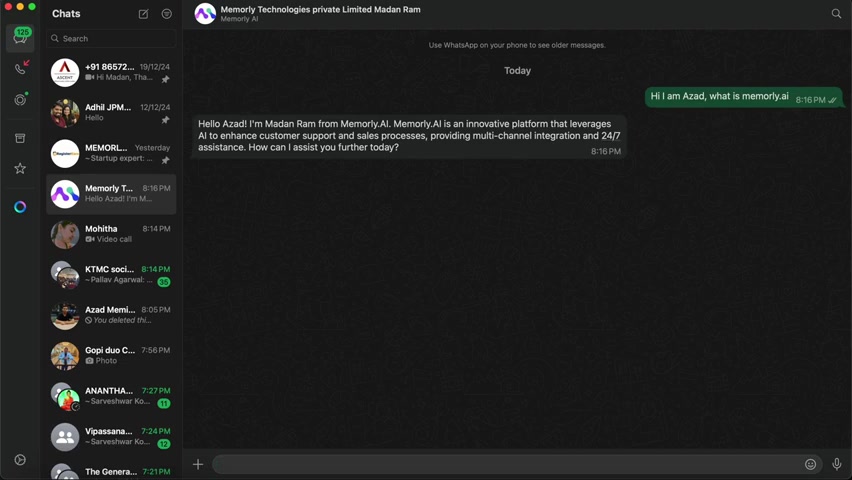Click the Vipassana unread badge 12
Image resolution: width=852 pixels, height=480 pixels.
pyautogui.click(x=164, y=444)
